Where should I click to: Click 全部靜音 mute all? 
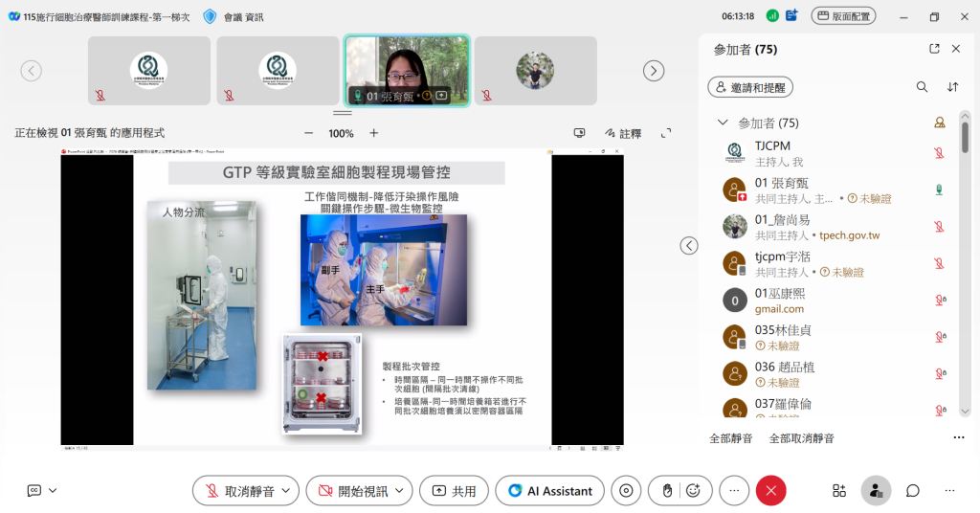point(730,438)
